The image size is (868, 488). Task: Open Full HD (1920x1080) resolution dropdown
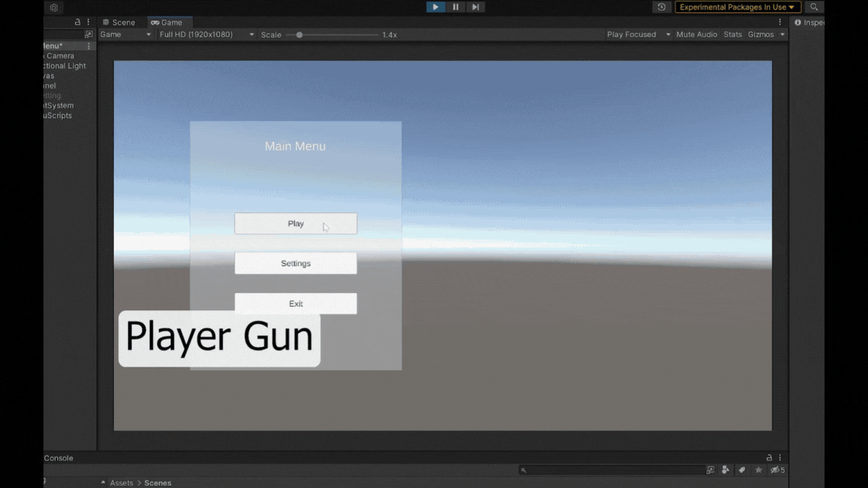206,35
